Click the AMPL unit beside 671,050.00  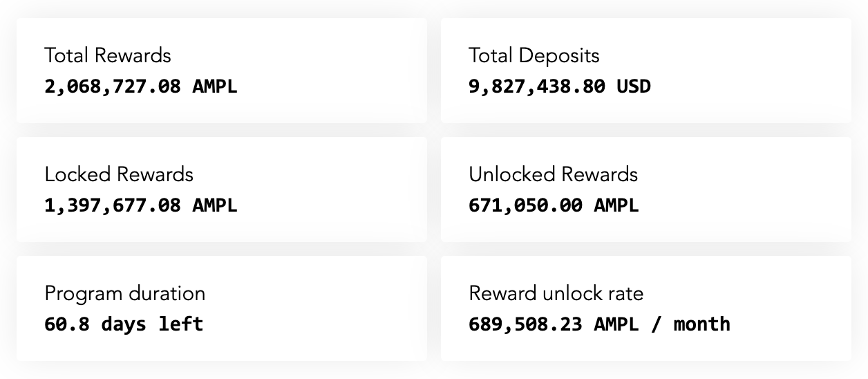pos(616,205)
